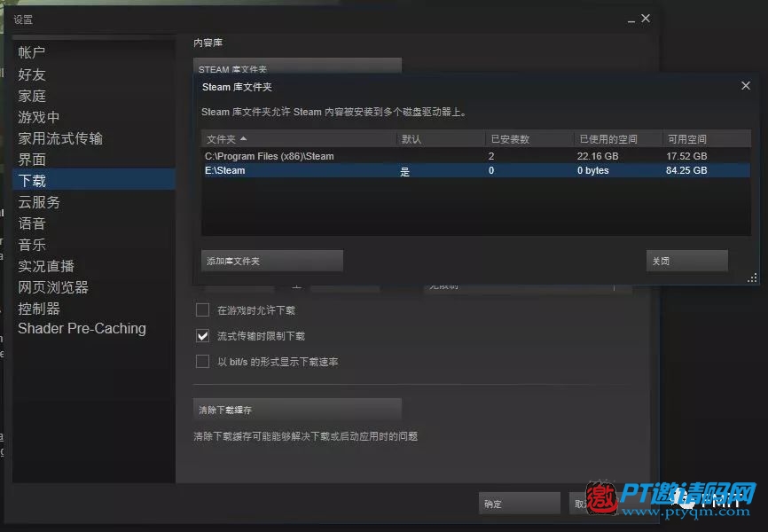Click the 22.16 GB used space cell

click(x=598, y=156)
